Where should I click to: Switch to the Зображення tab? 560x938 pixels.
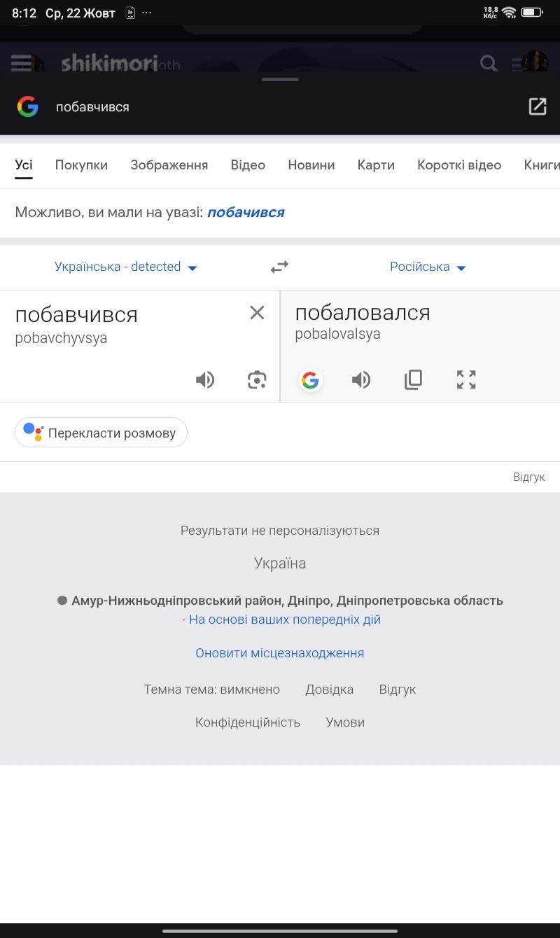pos(169,165)
